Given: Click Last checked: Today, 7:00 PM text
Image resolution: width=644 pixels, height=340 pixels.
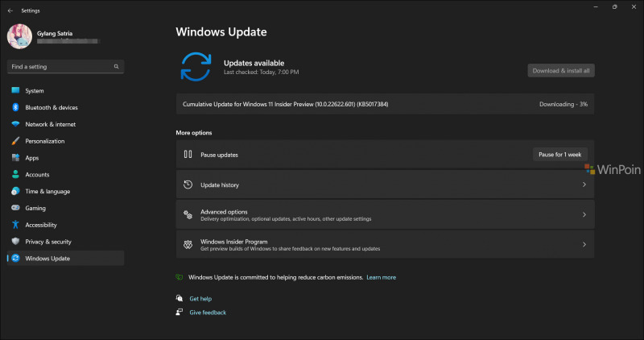Looking at the screenshot, I should (x=261, y=72).
